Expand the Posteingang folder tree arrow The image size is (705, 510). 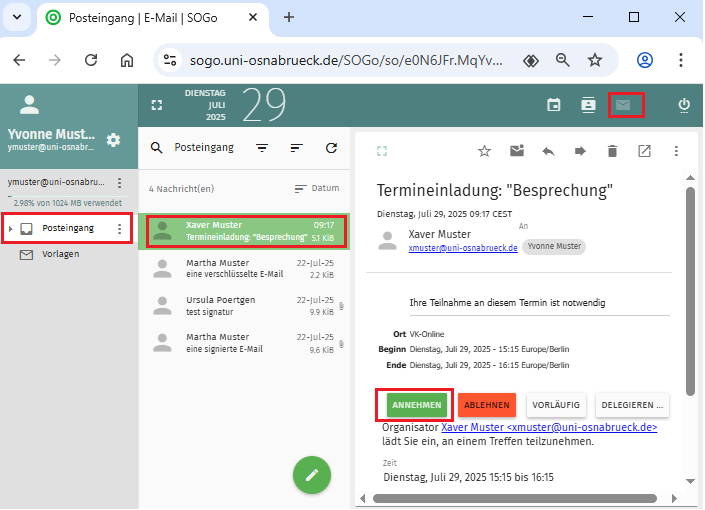[11, 229]
